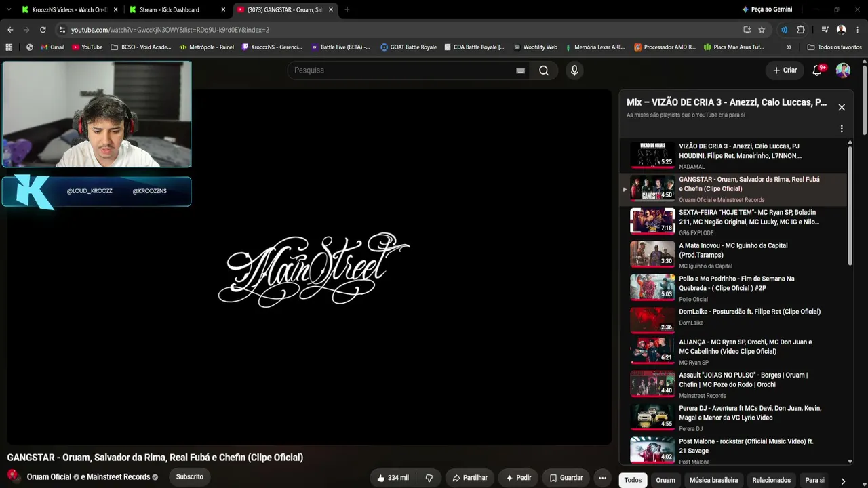Open the Gmail bookmark

point(53,47)
